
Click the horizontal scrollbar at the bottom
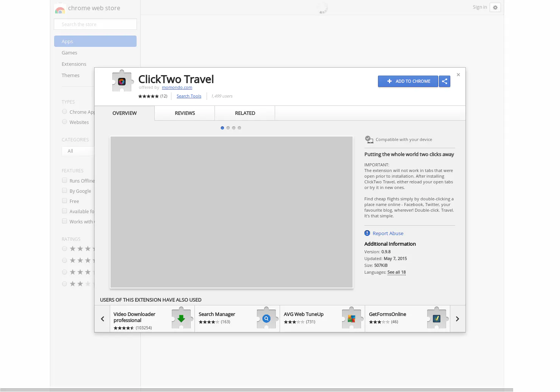click(257, 390)
